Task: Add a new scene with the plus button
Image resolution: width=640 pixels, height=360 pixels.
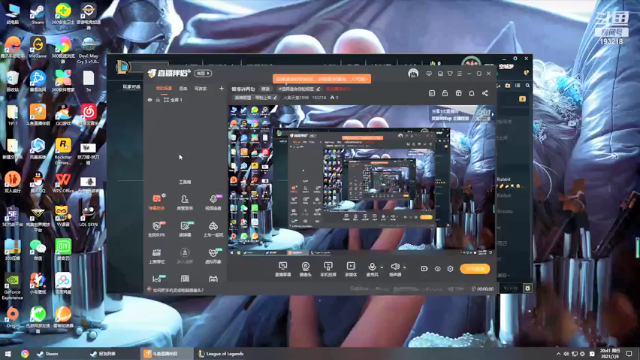Action: coord(221,89)
